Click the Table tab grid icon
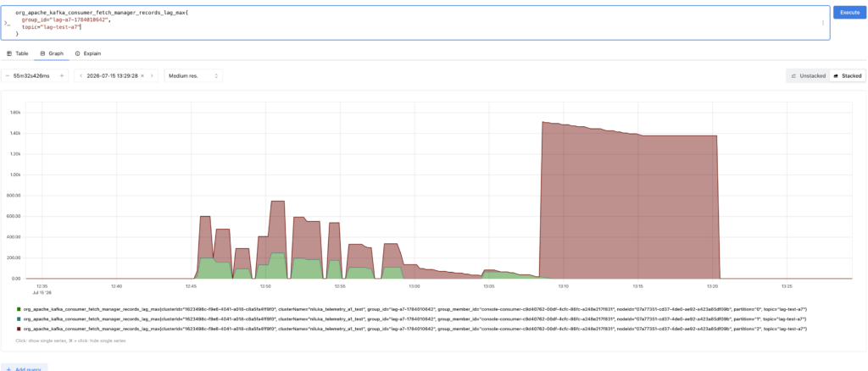The height and width of the screenshot is (371, 868). pyautogui.click(x=8, y=53)
